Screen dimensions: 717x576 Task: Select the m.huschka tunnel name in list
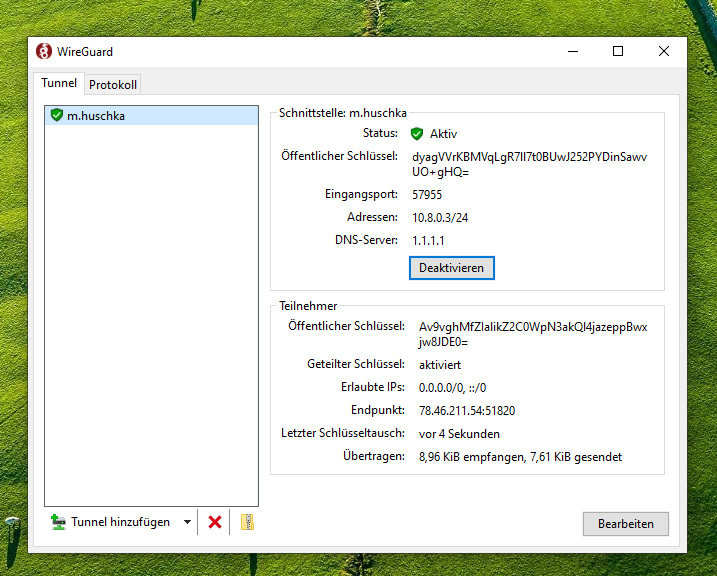point(96,116)
